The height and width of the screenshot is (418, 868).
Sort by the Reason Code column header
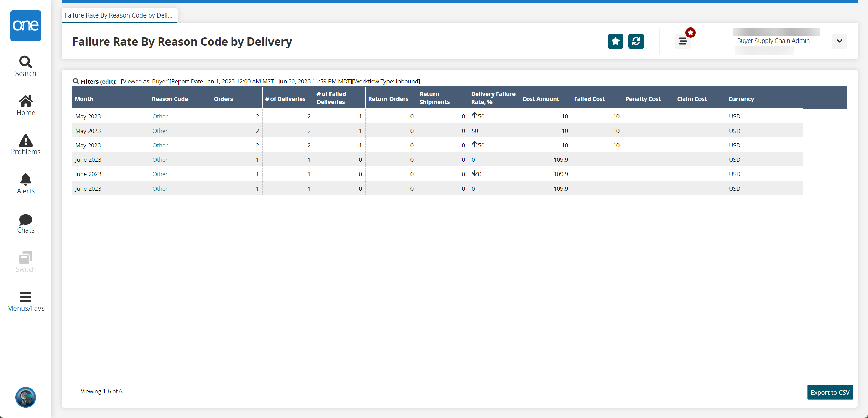pos(180,98)
